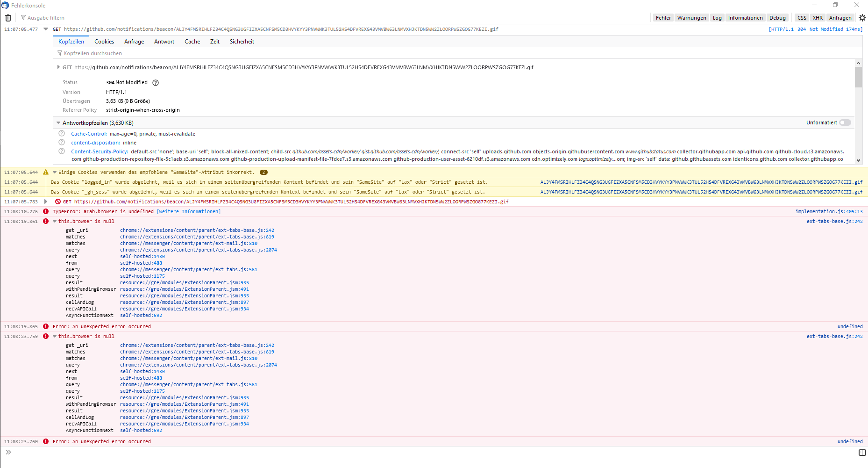Open ext-tabs-base.js:242 source link

834,221
